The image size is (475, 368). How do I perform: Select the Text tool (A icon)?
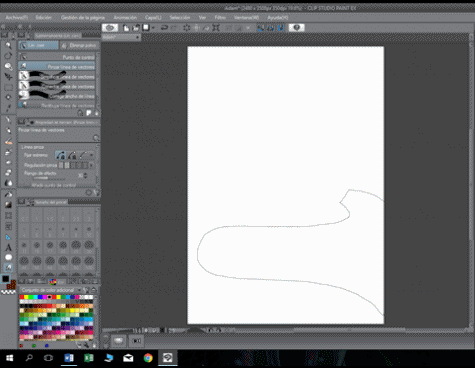pos(8,247)
